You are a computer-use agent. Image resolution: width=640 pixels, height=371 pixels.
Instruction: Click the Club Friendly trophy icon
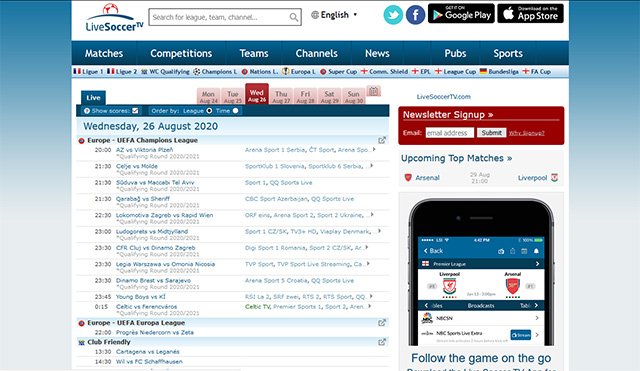click(x=81, y=342)
